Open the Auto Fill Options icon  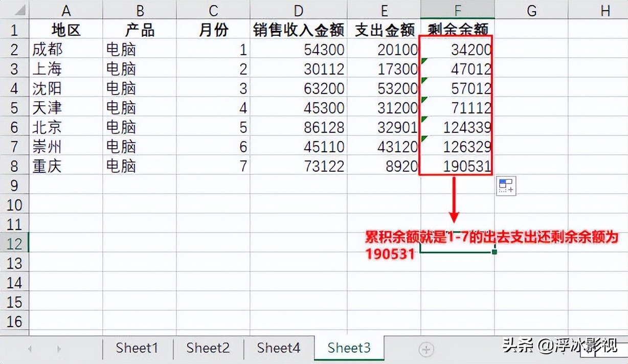(506, 186)
